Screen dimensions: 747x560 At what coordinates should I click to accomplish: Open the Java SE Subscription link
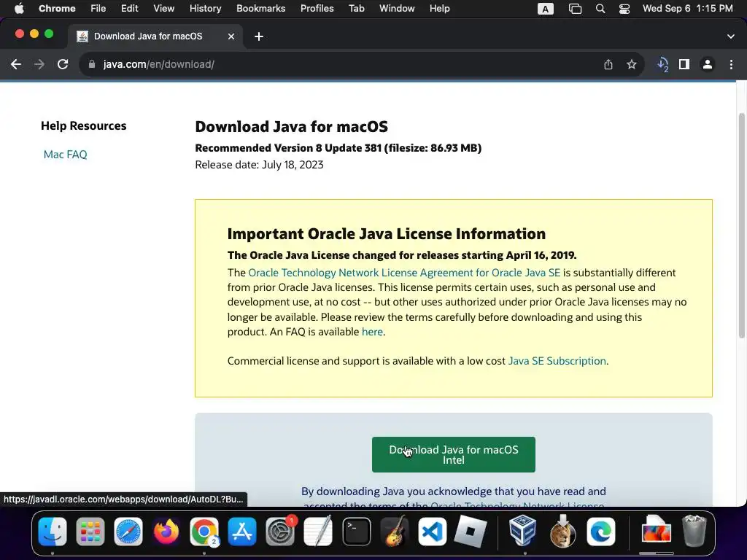(x=557, y=360)
